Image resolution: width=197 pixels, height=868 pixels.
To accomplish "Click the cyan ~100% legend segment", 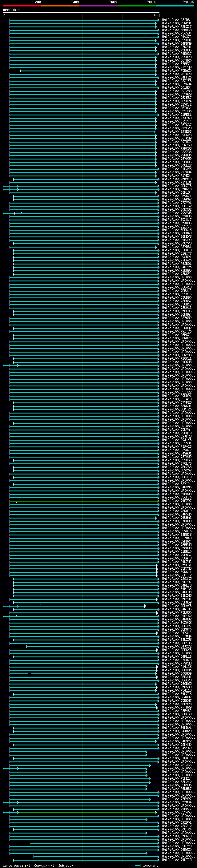I will click(x=175, y=6).
